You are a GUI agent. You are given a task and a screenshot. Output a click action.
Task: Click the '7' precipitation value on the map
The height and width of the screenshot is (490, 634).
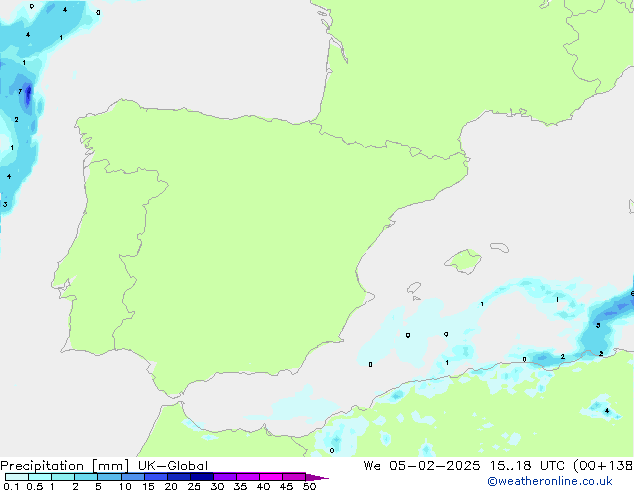[20, 92]
